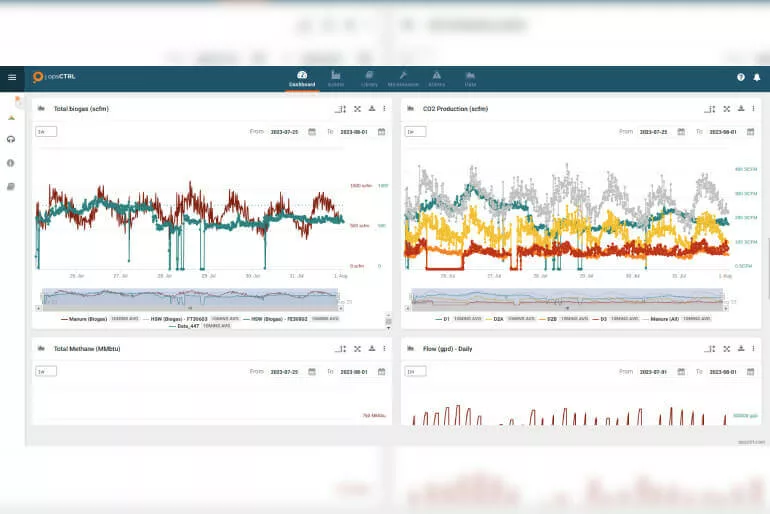Open the range selector in Total Methane
This screenshot has width=770, height=514.
click(46, 372)
